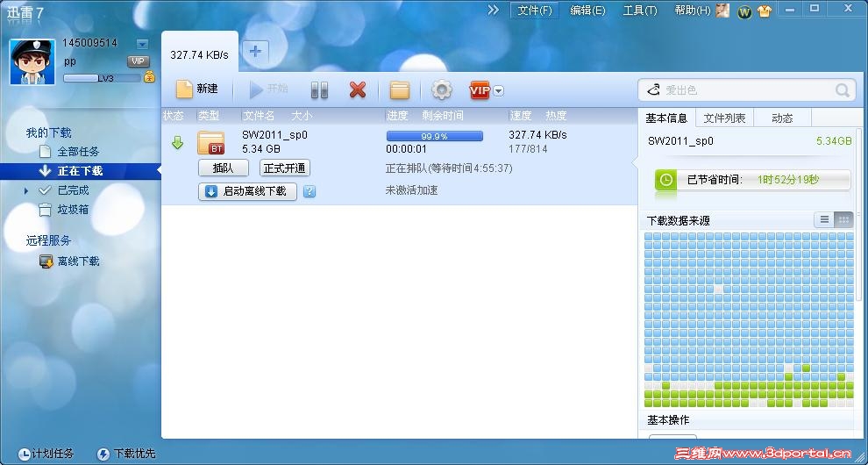
Task: Click the right panel vertical scrollbar
Action: coord(860,215)
